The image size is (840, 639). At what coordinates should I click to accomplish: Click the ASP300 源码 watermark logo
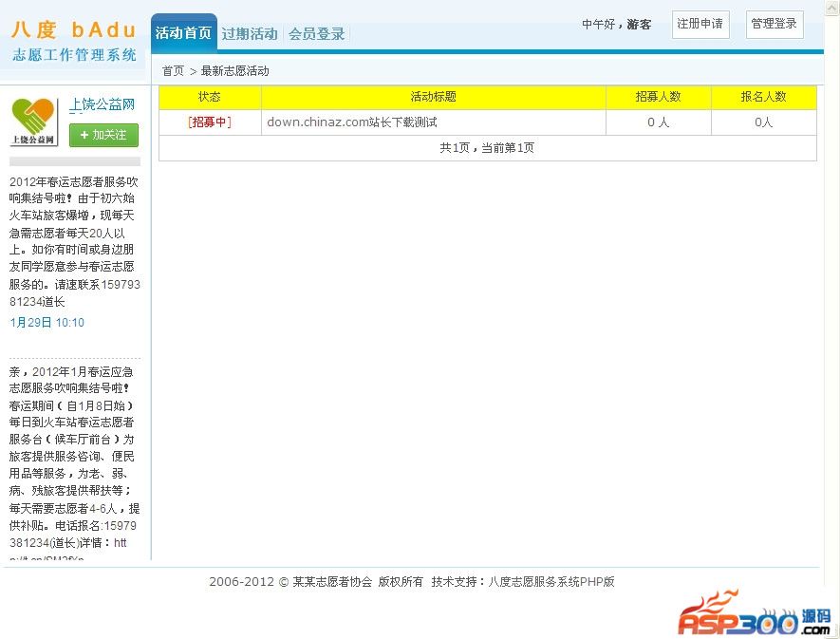tap(754, 612)
